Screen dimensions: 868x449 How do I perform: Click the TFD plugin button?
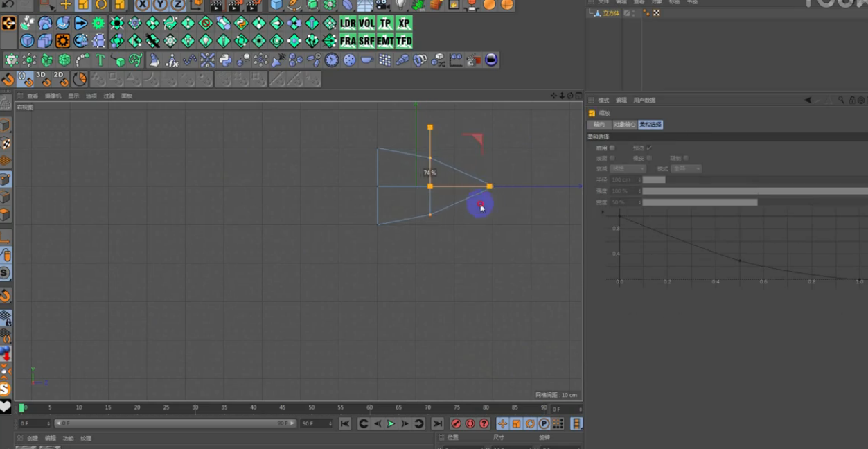tap(404, 41)
